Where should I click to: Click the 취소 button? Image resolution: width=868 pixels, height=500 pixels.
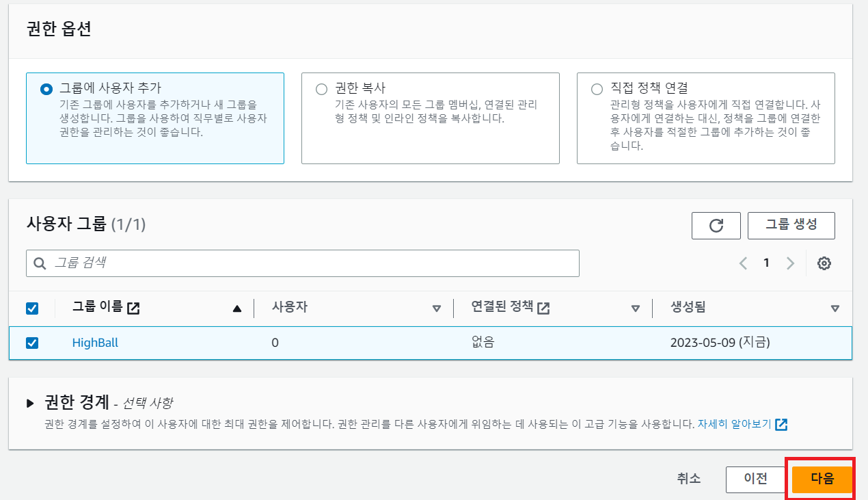[x=689, y=479]
